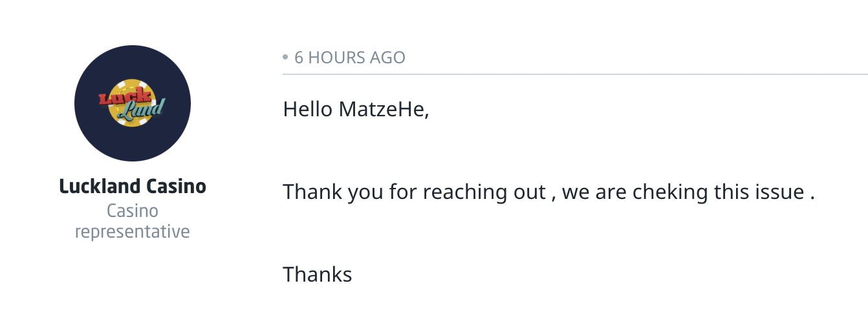The height and width of the screenshot is (332, 868).
Task: Open the Luckland Casino profile name
Action: pyautogui.click(x=133, y=187)
